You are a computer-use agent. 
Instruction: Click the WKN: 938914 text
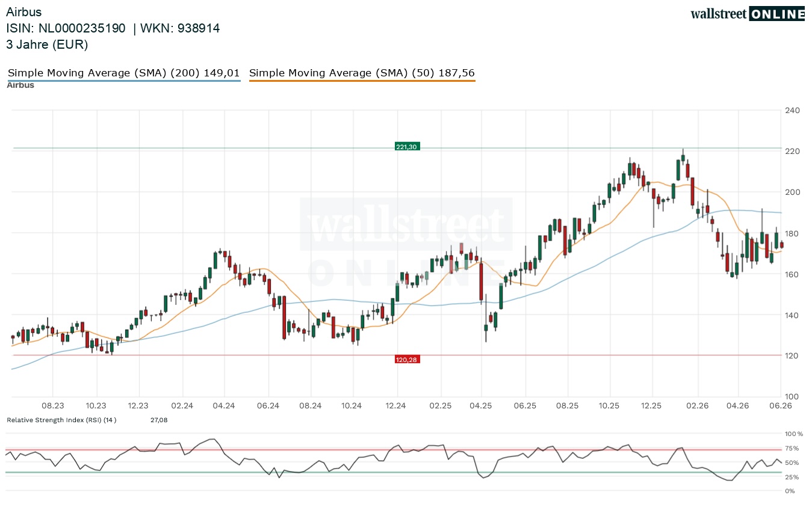(180, 28)
